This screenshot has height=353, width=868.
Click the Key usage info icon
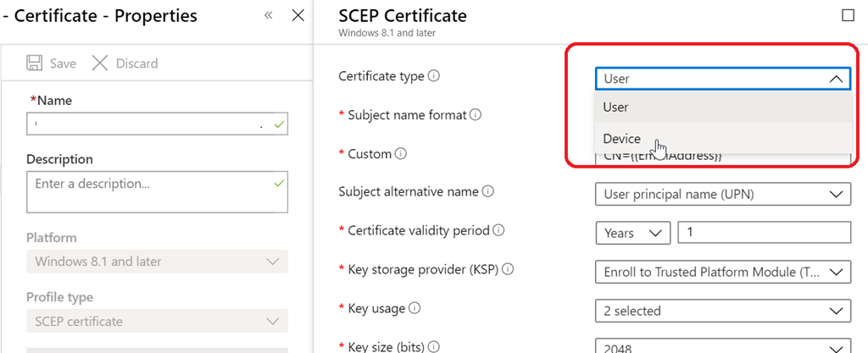[415, 309]
